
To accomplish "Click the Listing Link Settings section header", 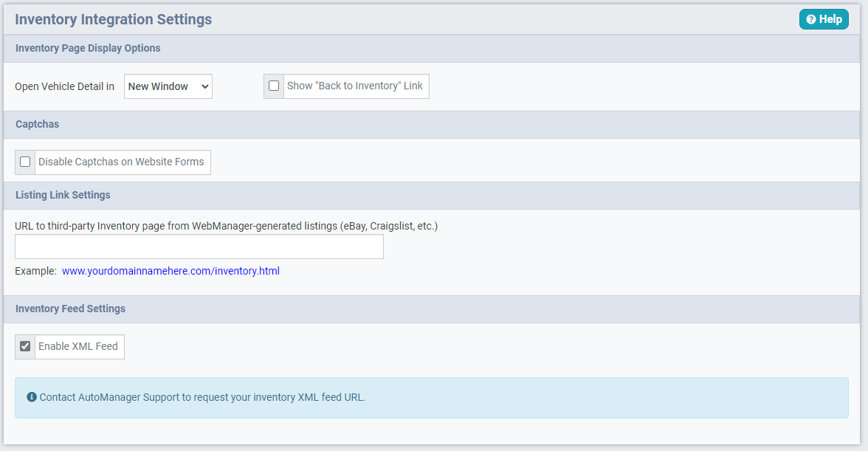I will 63,195.
